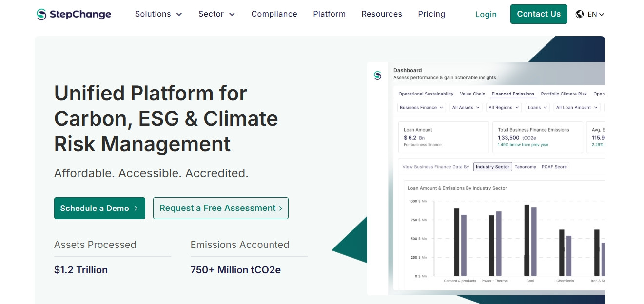
Task: Expand the Sector menu
Action: tap(216, 14)
